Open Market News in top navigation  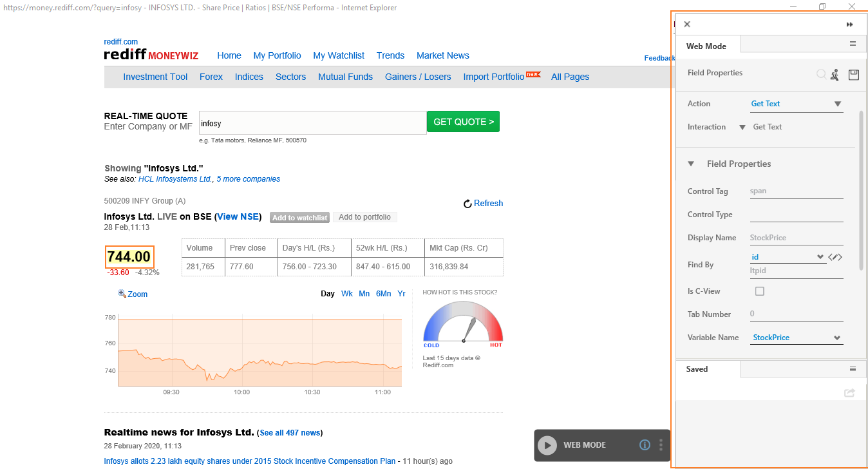click(443, 55)
